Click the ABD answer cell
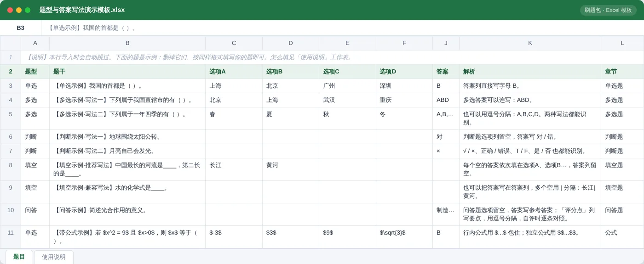Screen dimensions: 644x264 coord(446,100)
